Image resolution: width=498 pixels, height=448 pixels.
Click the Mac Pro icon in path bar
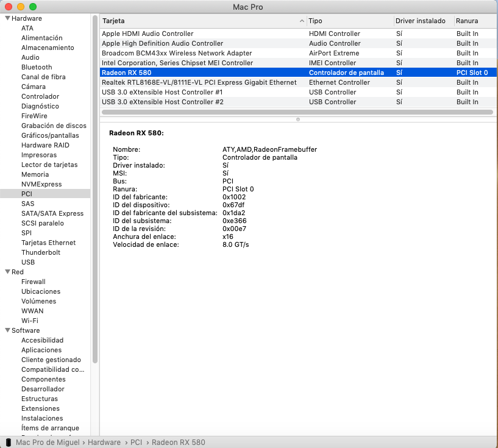click(9, 443)
